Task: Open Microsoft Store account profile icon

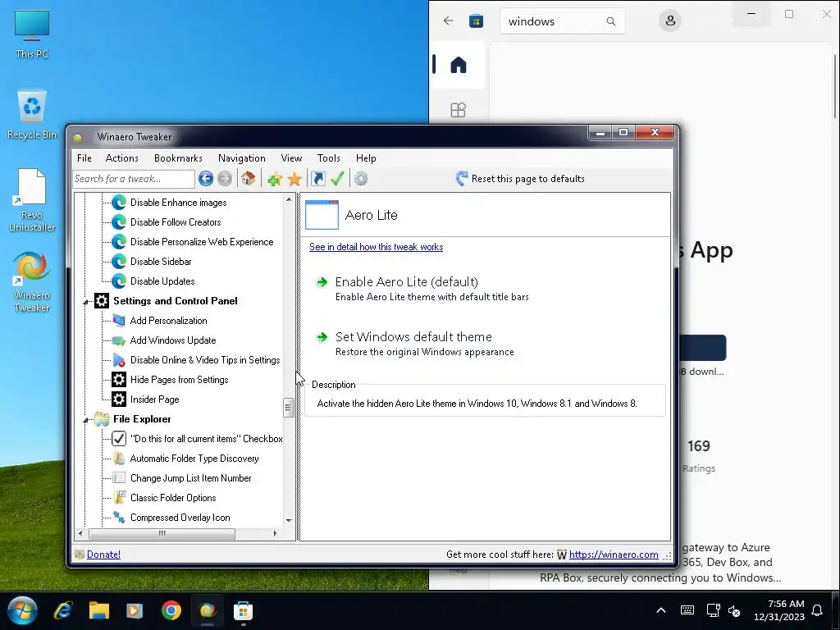Action: click(x=669, y=21)
